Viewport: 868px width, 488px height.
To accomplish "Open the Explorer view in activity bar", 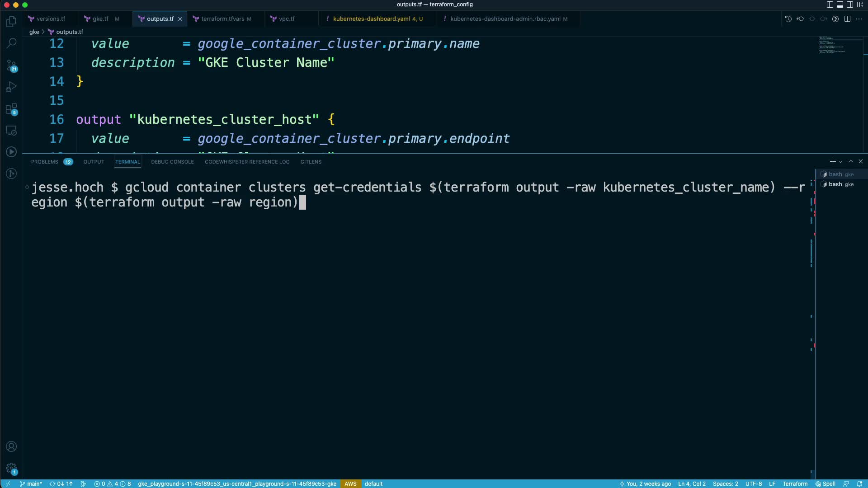I will point(11,22).
